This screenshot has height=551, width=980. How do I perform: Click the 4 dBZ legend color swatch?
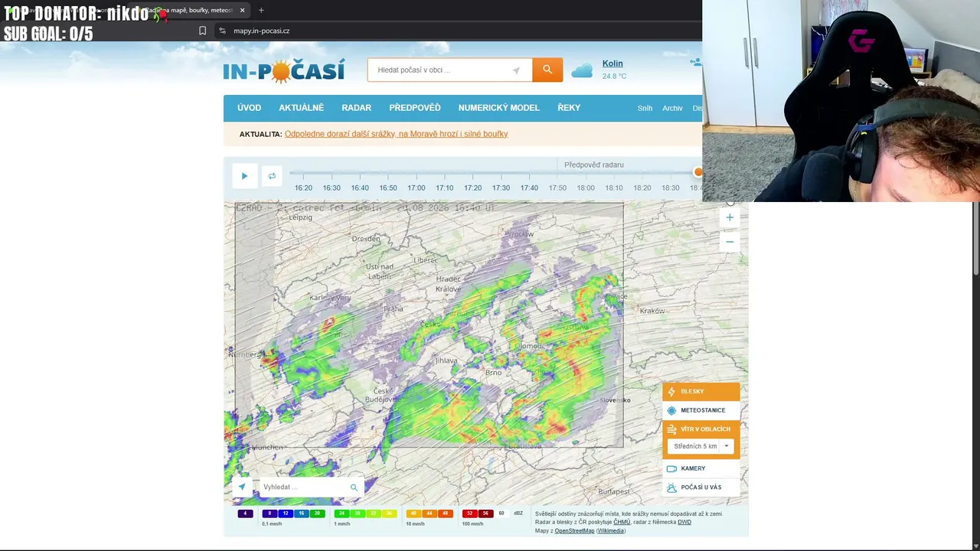point(245,514)
